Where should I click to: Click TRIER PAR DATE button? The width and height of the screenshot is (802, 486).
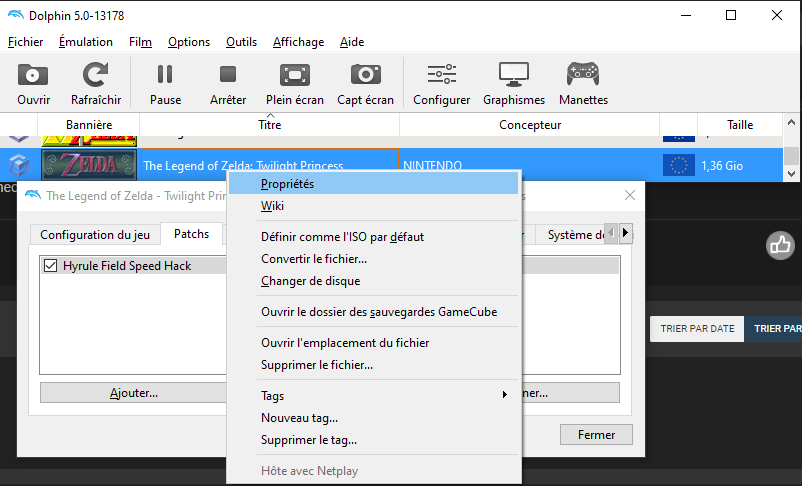[x=697, y=328]
